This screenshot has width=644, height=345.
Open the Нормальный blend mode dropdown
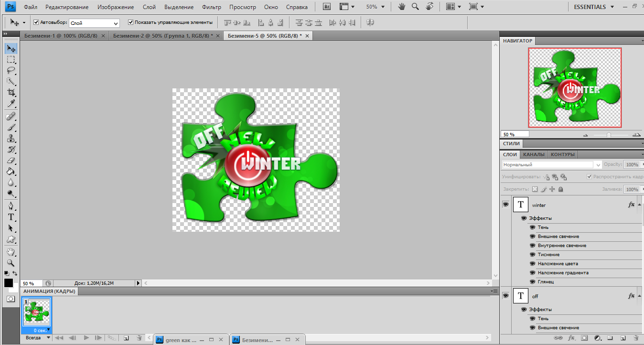[x=552, y=165]
